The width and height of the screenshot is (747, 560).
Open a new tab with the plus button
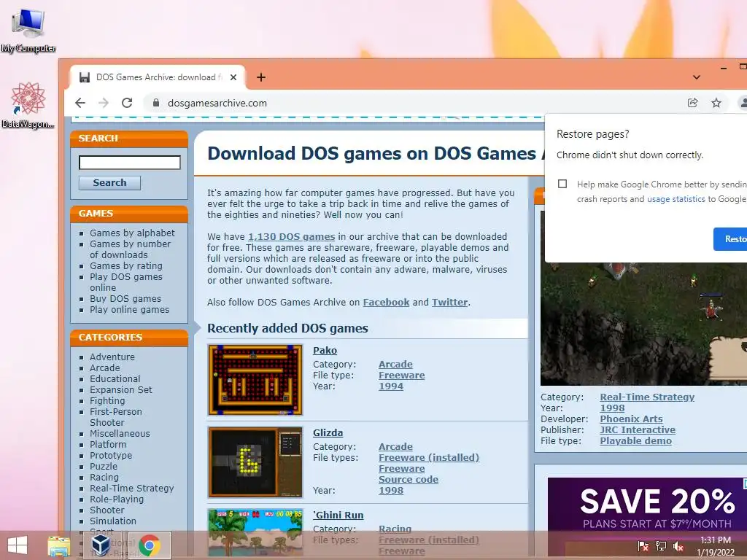tap(261, 77)
